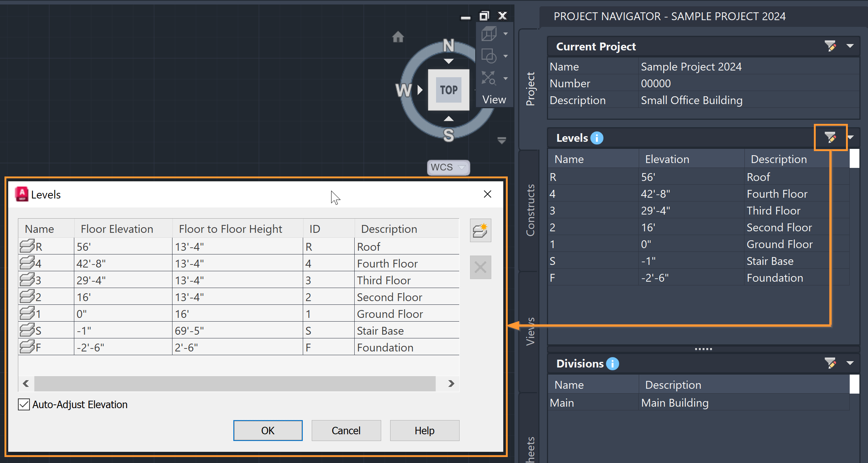The image size is (868, 463).
Task: Switch to the Constructs tab
Action: point(530,210)
